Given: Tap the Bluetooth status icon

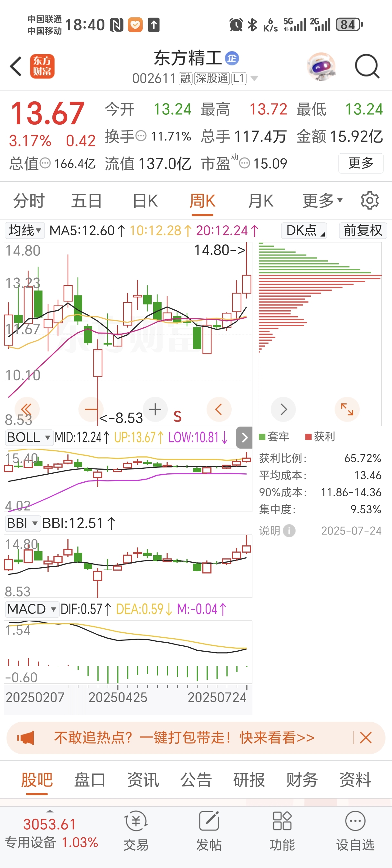Looking at the screenshot, I should [x=252, y=24].
